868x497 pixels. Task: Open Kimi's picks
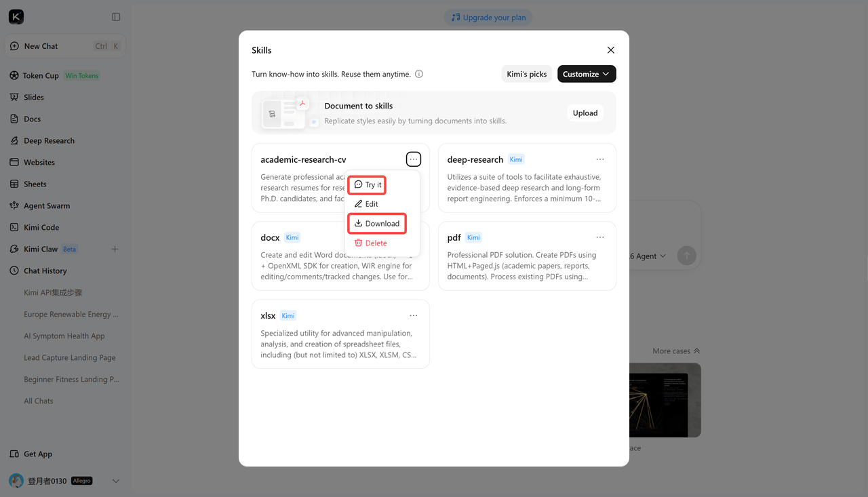pos(527,74)
